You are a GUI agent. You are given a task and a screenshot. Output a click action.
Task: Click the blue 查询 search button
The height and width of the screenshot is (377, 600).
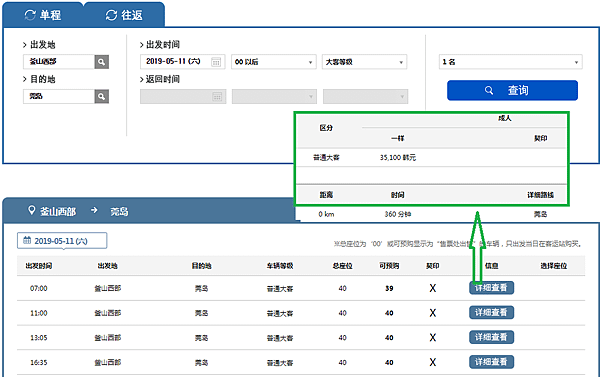coord(512,90)
